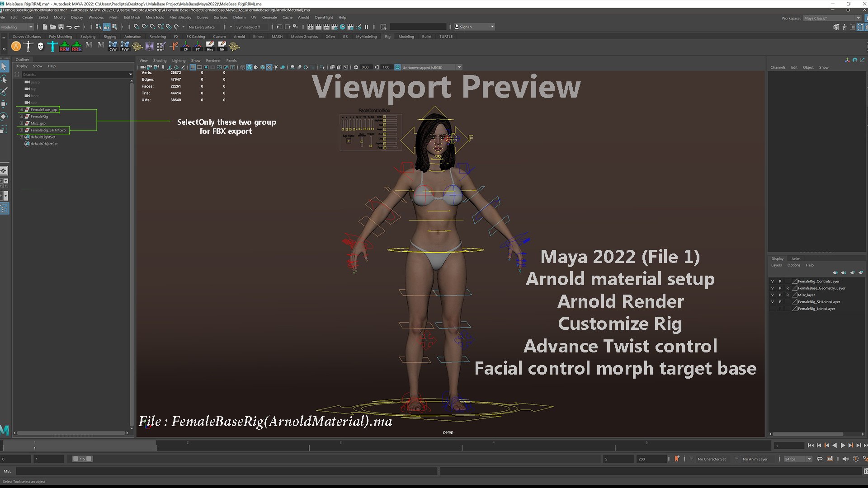Viewport: 868px width, 488px height.
Task: Click the CP shelf icon
Action: [186, 46]
